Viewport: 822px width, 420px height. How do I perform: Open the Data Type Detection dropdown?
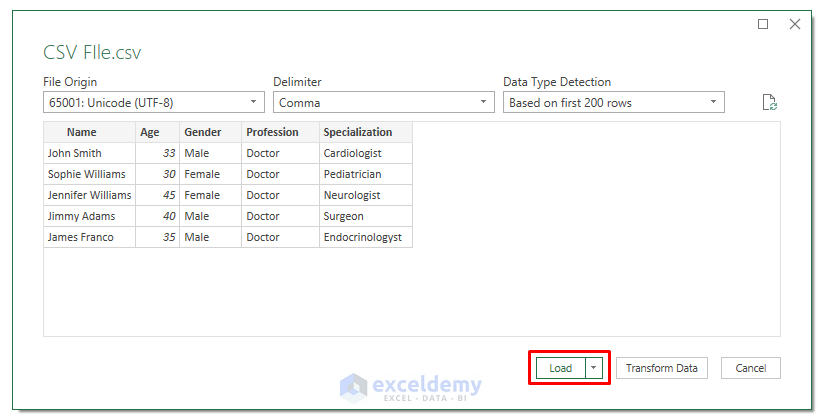(x=613, y=102)
